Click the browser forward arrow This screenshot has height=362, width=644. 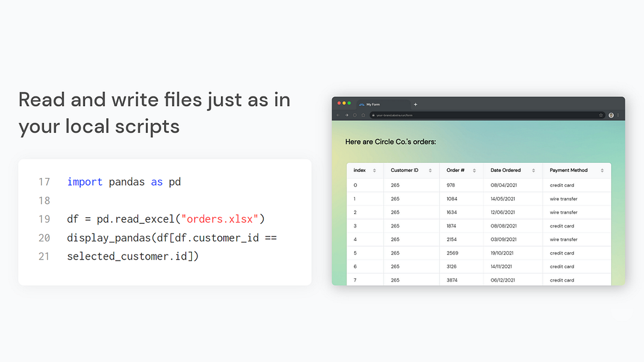click(346, 115)
